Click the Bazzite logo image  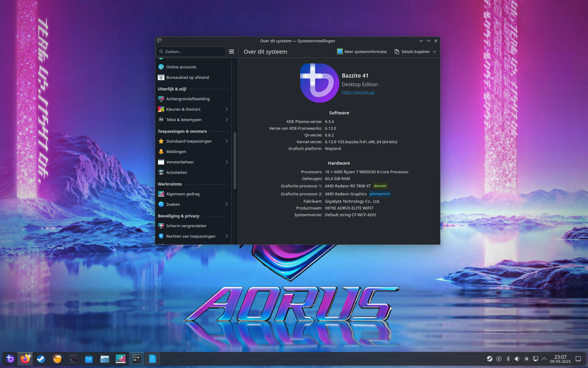(x=319, y=83)
